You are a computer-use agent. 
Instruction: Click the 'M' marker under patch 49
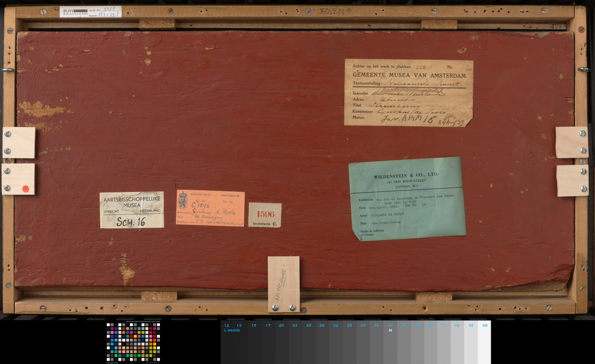coord(390,330)
